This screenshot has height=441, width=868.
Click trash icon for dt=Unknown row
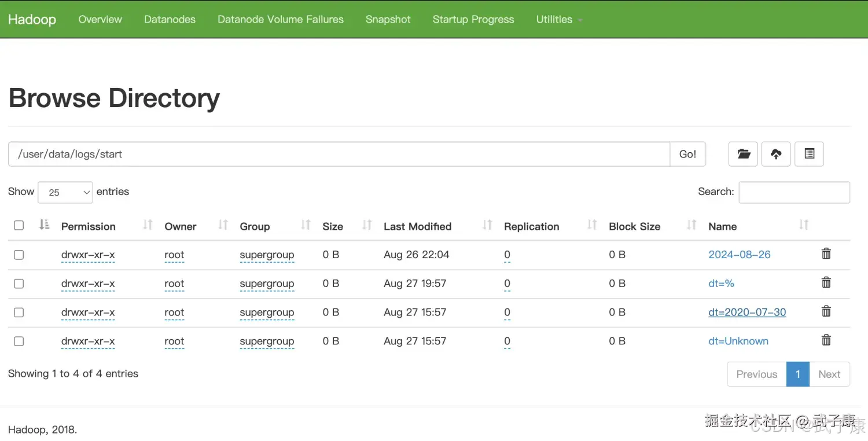pyautogui.click(x=826, y=341)
